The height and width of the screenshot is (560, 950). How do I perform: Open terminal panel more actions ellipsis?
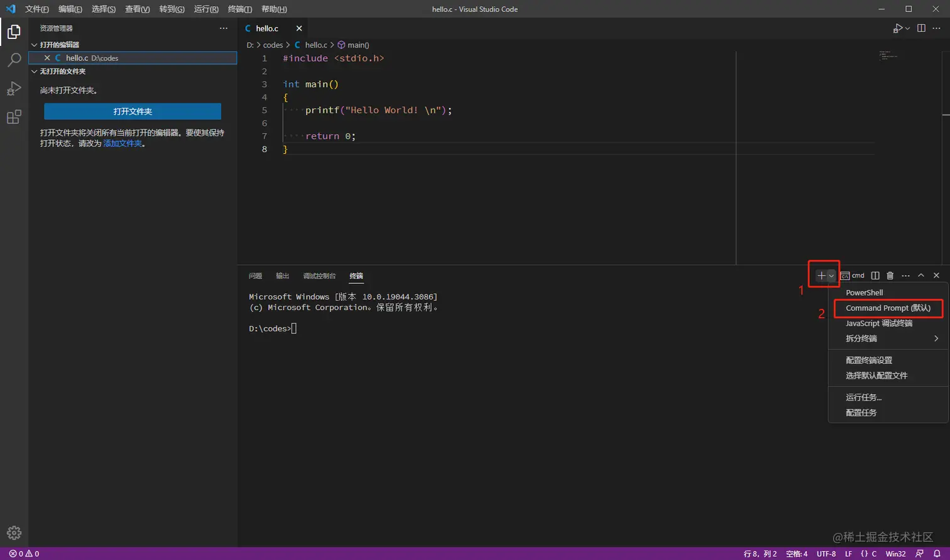(905, 276)
